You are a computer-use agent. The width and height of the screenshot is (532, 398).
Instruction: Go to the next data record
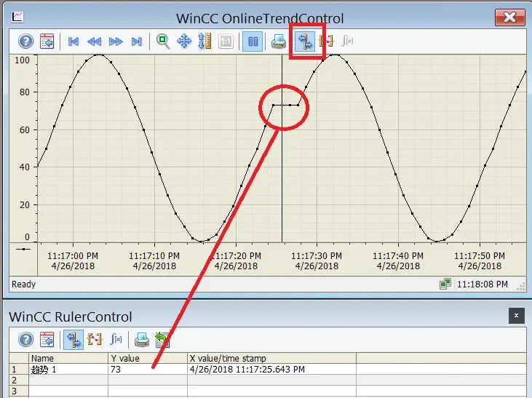(116, 41)
